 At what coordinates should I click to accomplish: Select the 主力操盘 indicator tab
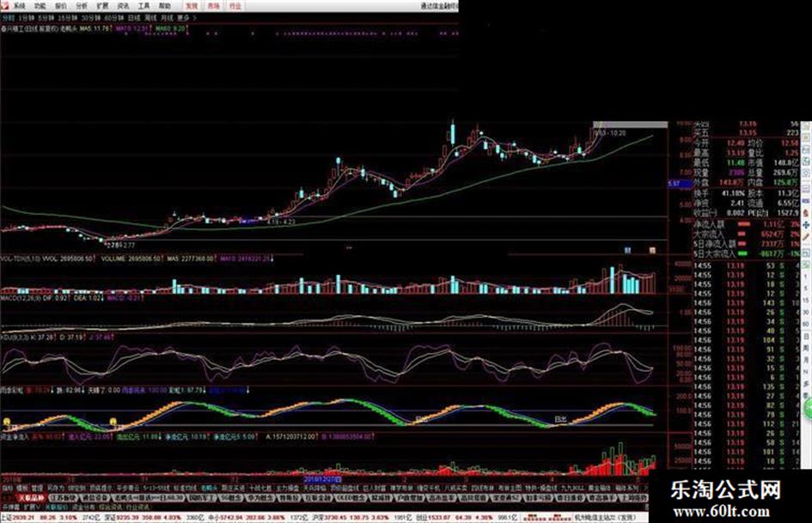(287, 488)
